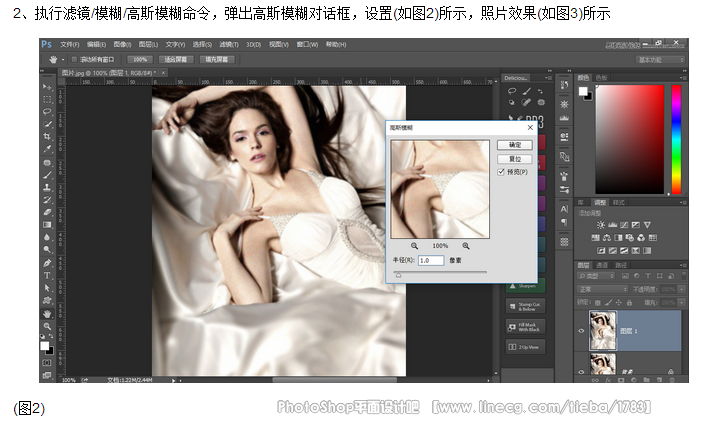Open Layers panel flyout menu
The width and height of the screenshot is (701, 424).
[x=683, y=265]
